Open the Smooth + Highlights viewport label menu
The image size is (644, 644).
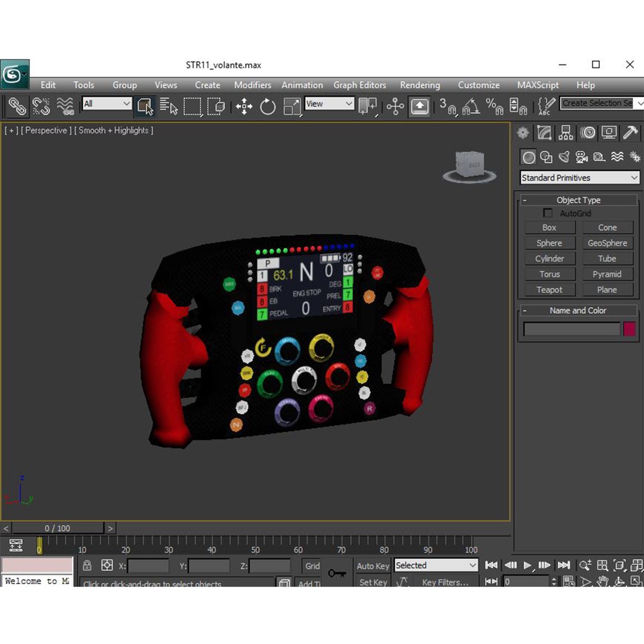pos(114,131)
